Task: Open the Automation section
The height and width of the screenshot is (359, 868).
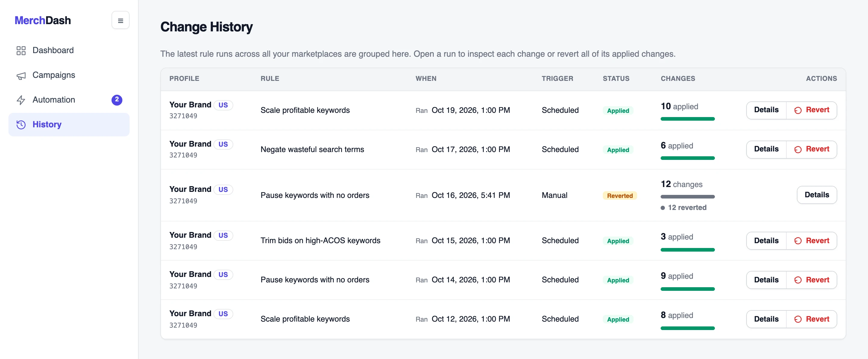Action: [x=69, y=100]
